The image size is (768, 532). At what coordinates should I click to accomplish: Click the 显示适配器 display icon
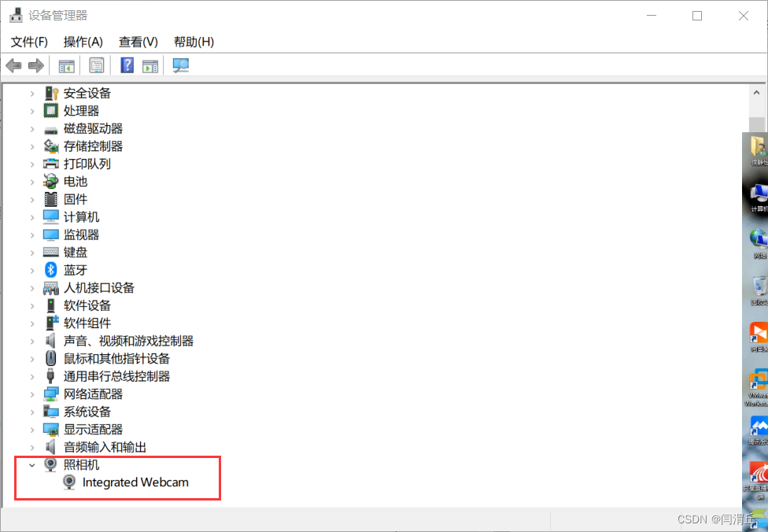pos(51,430)
